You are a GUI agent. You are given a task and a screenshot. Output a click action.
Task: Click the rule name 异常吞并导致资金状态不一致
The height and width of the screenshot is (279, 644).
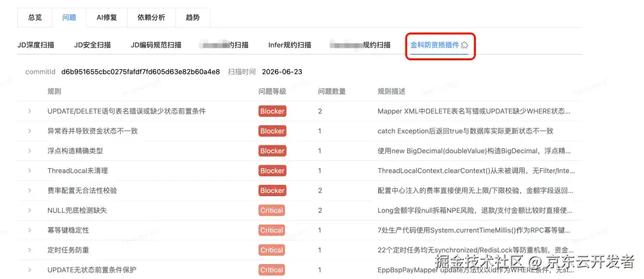click(92, 131)
